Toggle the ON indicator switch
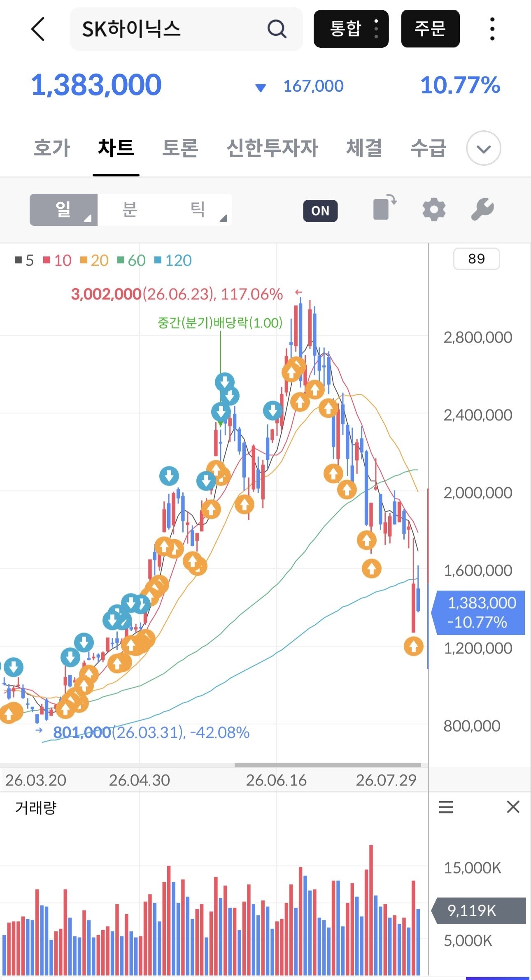 (320, 211)
